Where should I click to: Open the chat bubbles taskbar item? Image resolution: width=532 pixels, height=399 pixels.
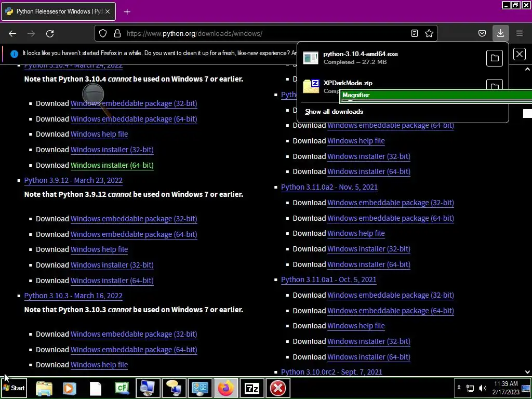174,388
